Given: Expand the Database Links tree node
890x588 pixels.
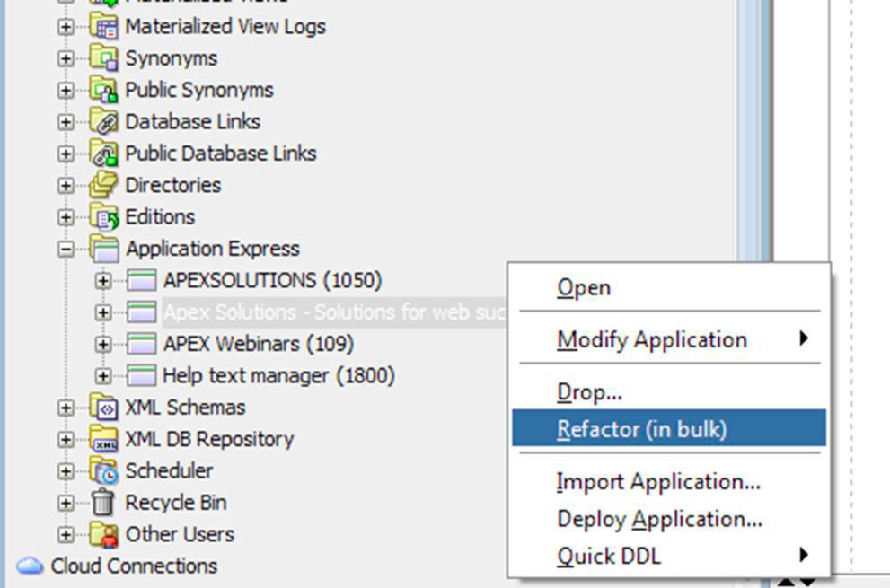Looking at the screenshot, I should coord(66,122).
